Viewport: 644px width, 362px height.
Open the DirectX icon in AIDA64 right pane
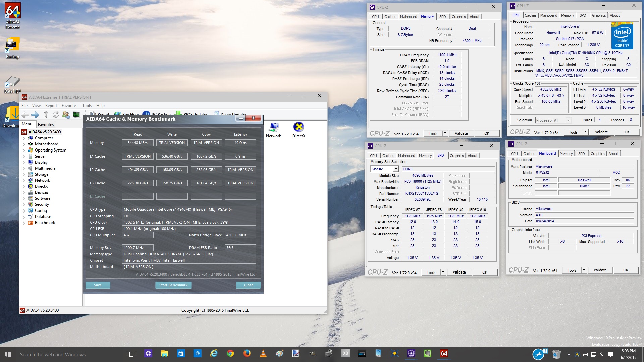point(299,130)
